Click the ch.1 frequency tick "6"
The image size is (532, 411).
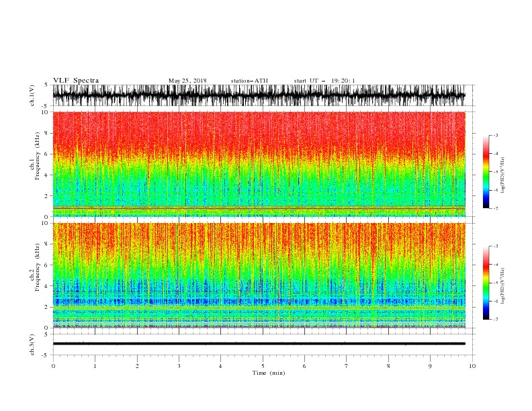pos(47,154)
